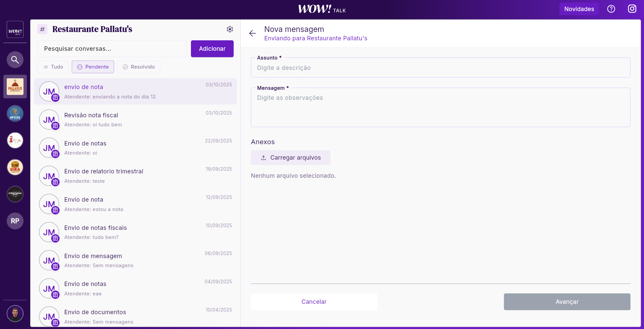644x329 pixels.
Task: Select the Streetwear workspace icon
Action: (15, 194)
